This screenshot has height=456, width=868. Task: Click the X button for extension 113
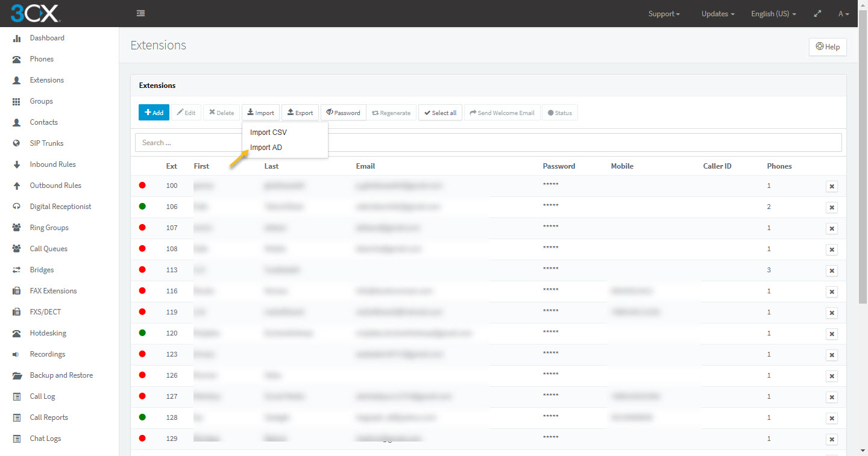832,271
